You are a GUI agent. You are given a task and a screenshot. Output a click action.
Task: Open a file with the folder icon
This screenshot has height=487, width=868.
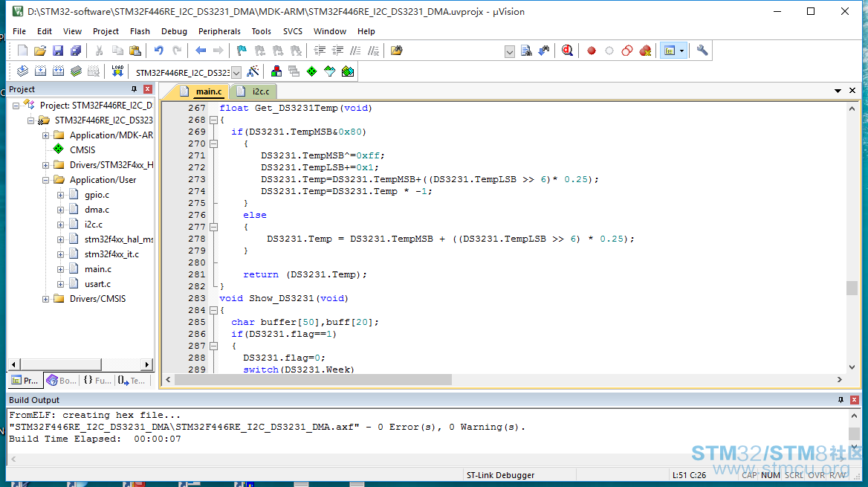tap(40, 51)
